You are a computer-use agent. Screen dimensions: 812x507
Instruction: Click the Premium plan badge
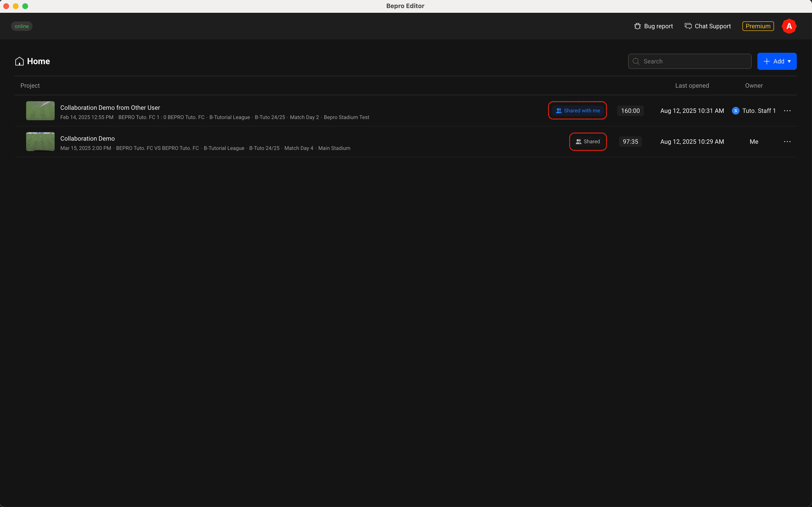click(758, 26)
